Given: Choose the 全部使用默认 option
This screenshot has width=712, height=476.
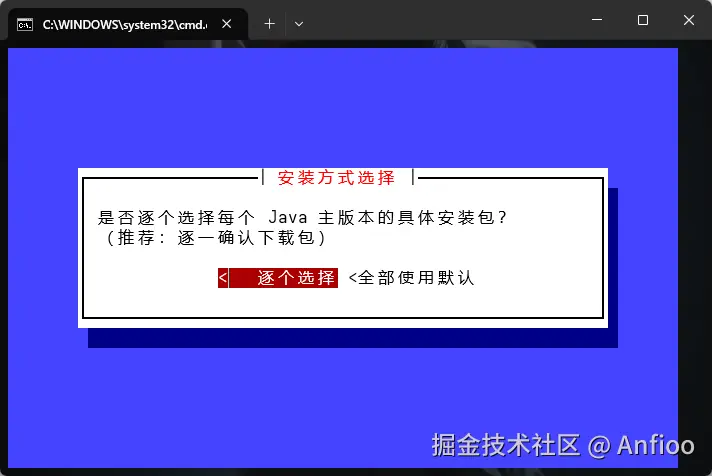Looking at the screenshot, I should click(411, 278).
